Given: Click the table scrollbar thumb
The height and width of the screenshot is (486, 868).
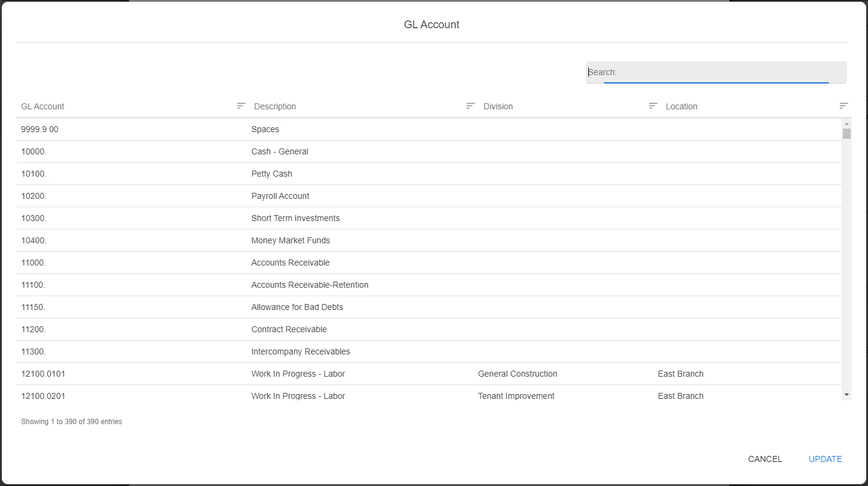Looking at the screenshot, I should tap(846, 133).
